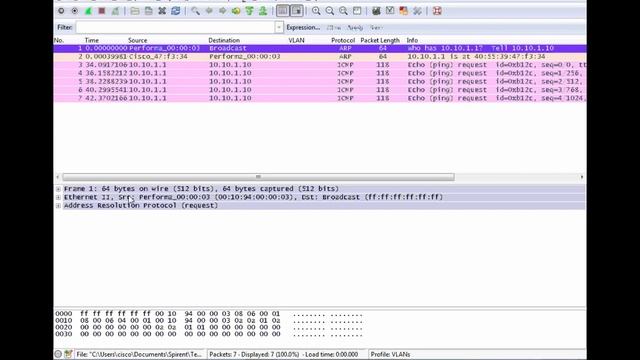The height and width of the screenshot is (360, 640).
Task: Sort by the VLAN column header
Action: [297, 40]
